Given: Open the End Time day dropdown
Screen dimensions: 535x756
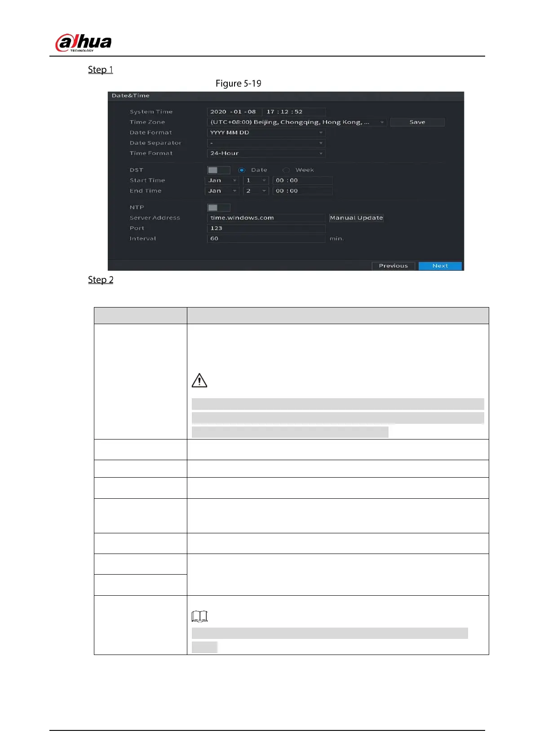Looking at the screenshot, I should [x=256, y=191].
